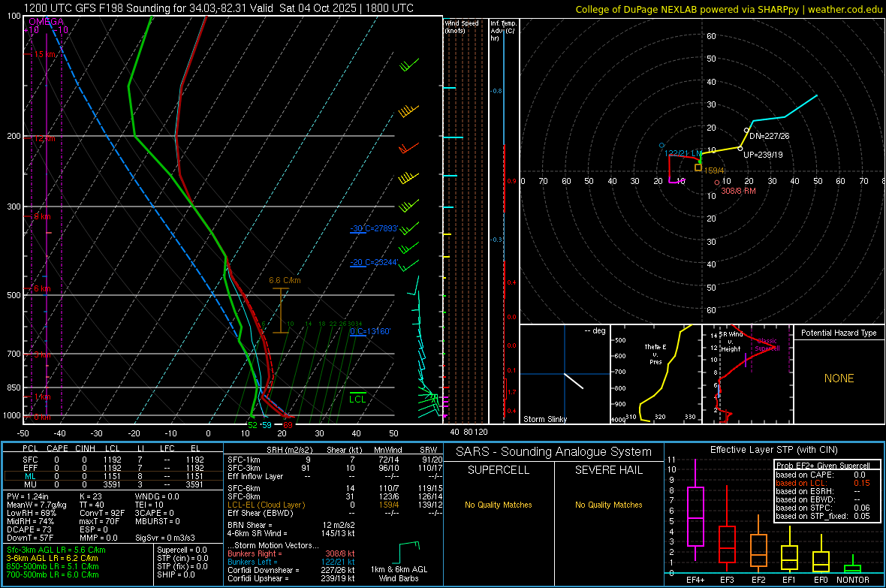Click the red based on LCL: 0.15 line
The height and width of the screenshot is (588, 886).
[x=823, y=483]
